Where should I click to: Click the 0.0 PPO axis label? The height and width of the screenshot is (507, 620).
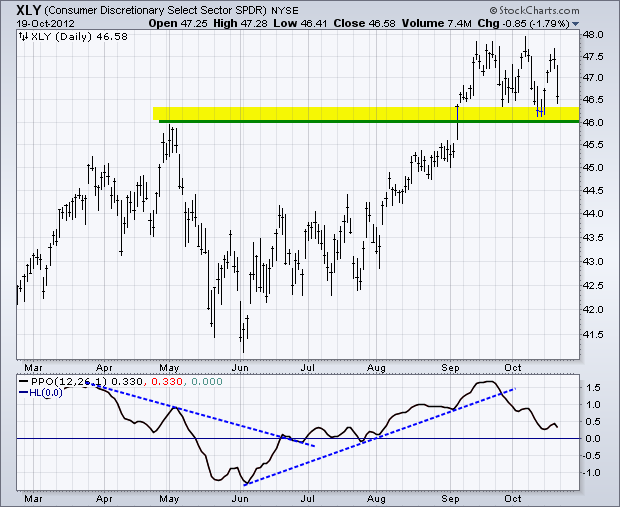coord(593,439)
